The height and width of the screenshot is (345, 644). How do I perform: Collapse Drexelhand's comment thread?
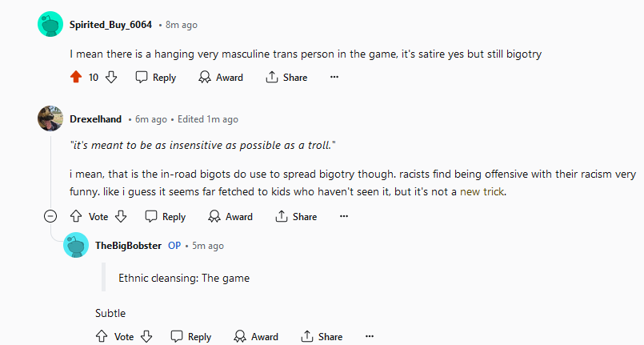click(x=50, y=216)
